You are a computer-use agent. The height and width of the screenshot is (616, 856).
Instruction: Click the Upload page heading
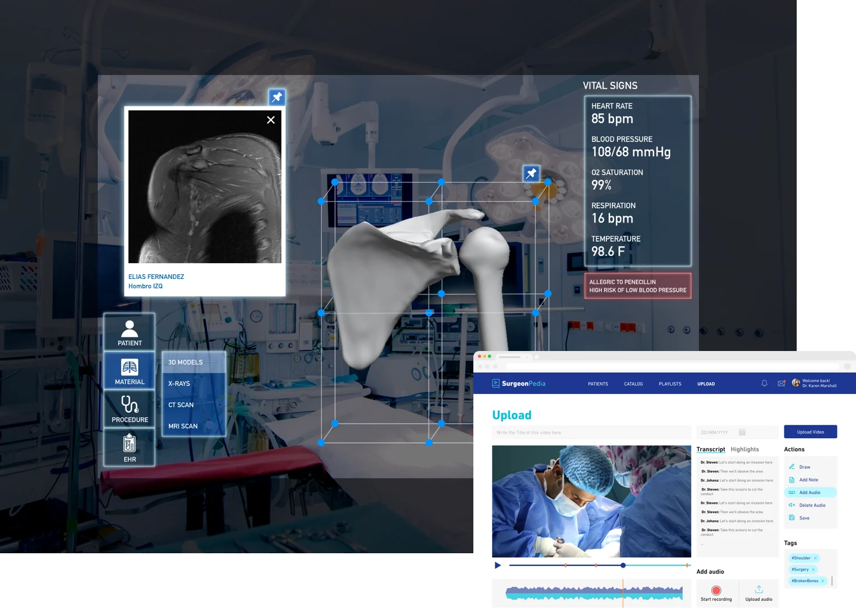click(x=512, y=415)
